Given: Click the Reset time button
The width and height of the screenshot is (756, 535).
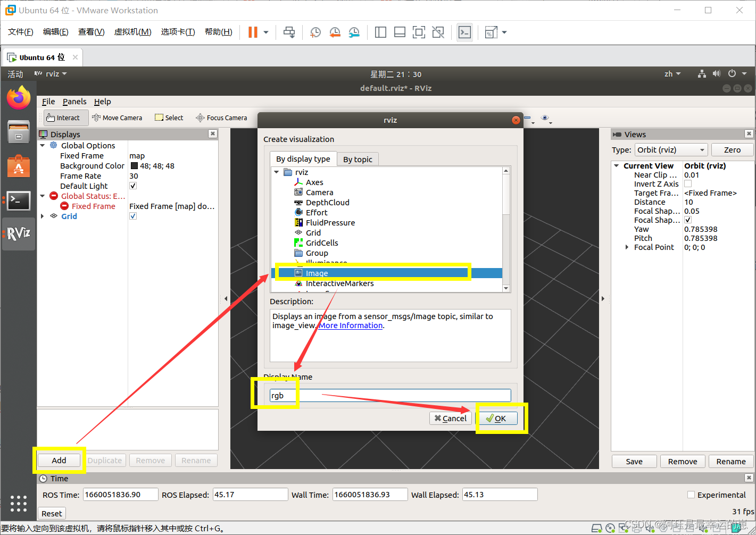Looking at the screenshot, I should pos(52,513).
